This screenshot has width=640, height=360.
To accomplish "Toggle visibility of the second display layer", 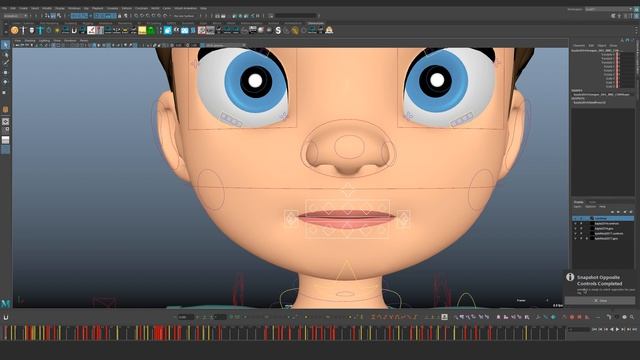I will point(576,224).
